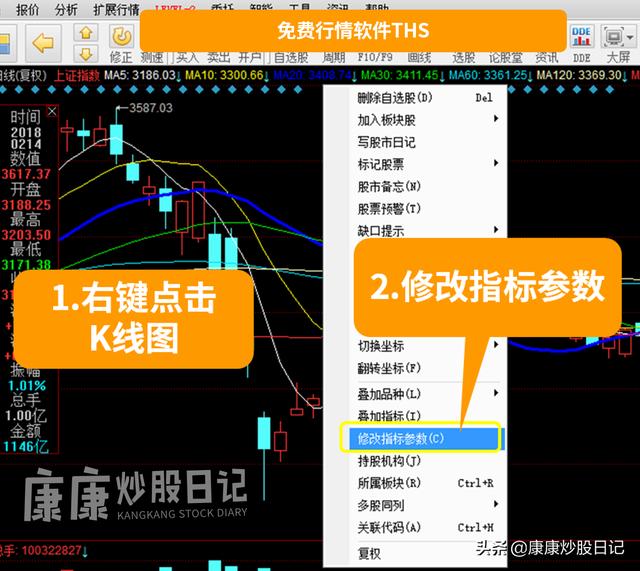Image resolution: width=640 pixels, height=571 pixels.
Task: Click the MA5: 3186.03 indicator label
Action: pos(140,76)
